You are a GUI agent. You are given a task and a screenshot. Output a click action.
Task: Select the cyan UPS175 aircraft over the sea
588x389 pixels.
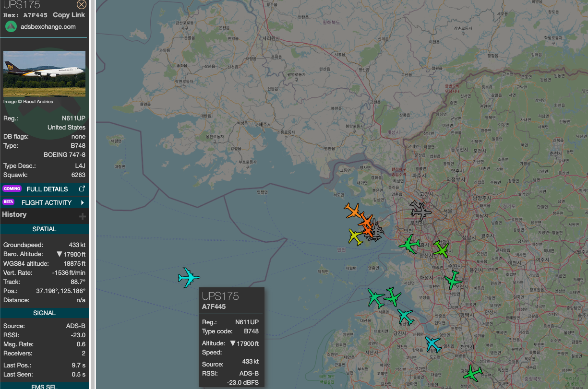[x=189, y=277]
